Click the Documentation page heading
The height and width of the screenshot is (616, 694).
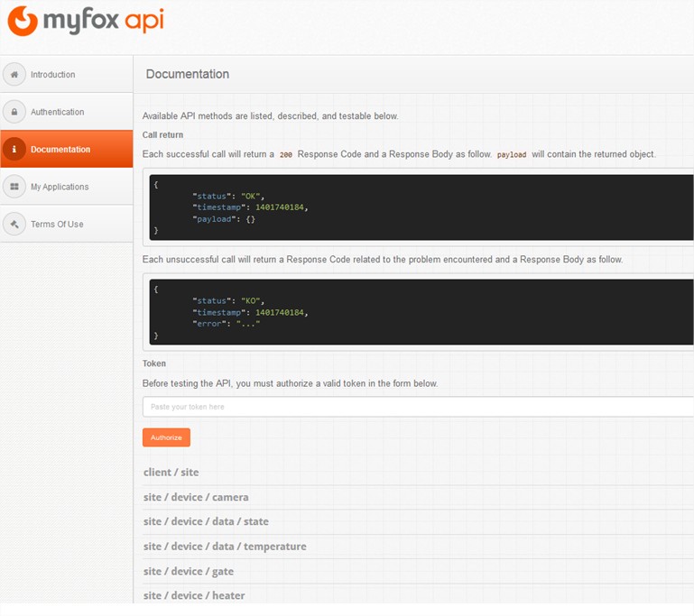point(188,74)
